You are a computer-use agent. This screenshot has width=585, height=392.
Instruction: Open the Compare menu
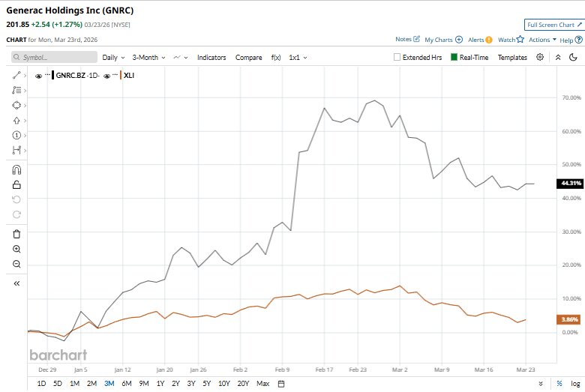(x=248, y=58)
